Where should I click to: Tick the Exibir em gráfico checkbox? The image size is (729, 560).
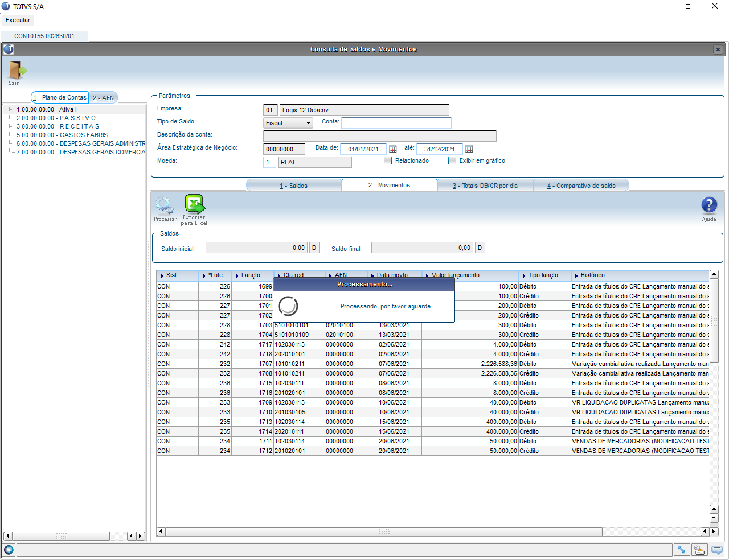pyautogui.click(x=452, y=160)
